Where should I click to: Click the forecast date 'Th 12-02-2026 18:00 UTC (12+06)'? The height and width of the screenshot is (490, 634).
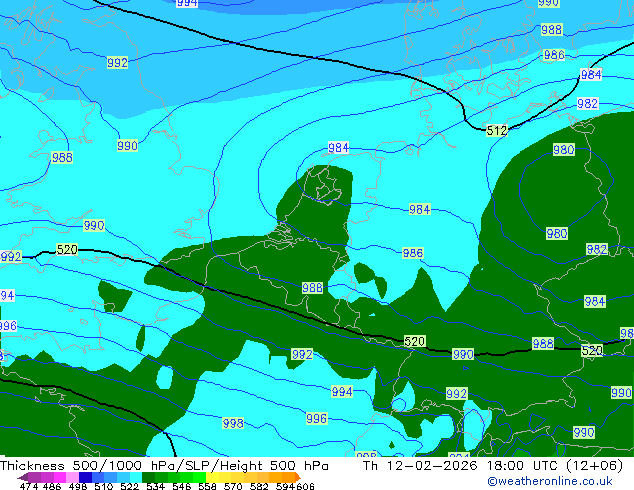coord(493,466)
